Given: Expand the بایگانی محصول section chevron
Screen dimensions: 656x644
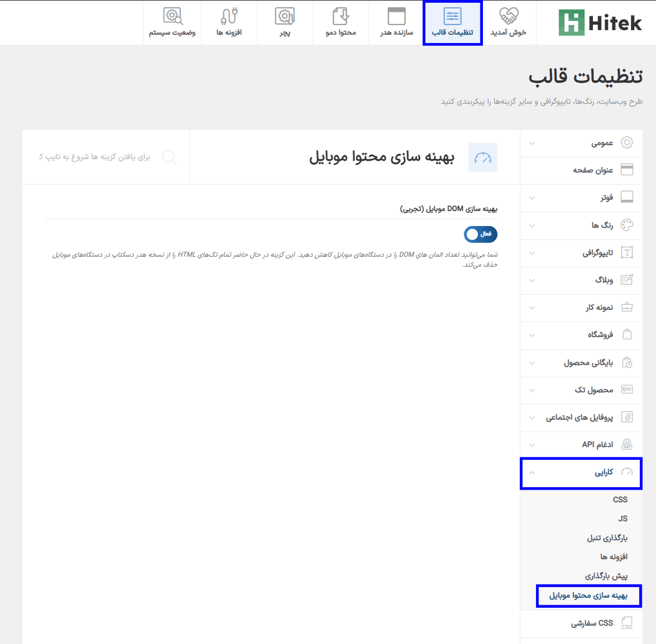Looking at the screenshot, I should [532, 363].
